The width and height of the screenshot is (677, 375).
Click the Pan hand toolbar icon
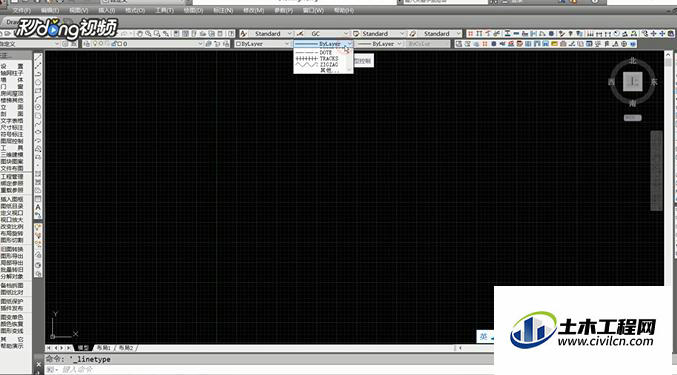pos(140,33)
